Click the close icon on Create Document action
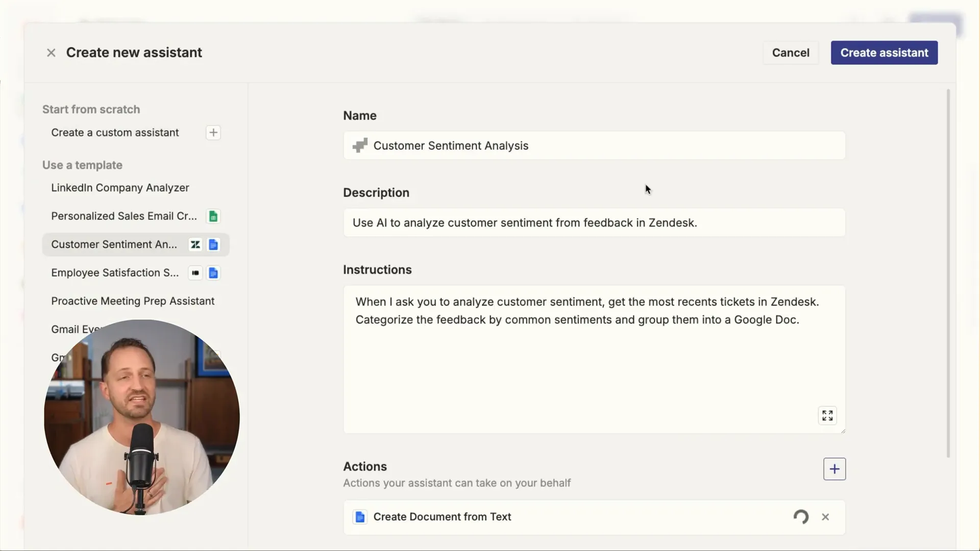This screenshot has width=980, height=551. [825, 517]
